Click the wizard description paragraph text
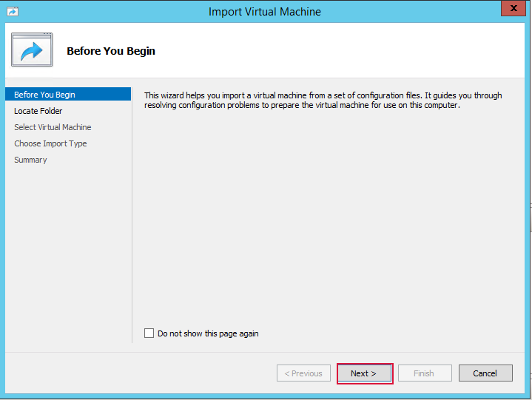The height and width of the screenshot is (400, 532). [323, 101]
